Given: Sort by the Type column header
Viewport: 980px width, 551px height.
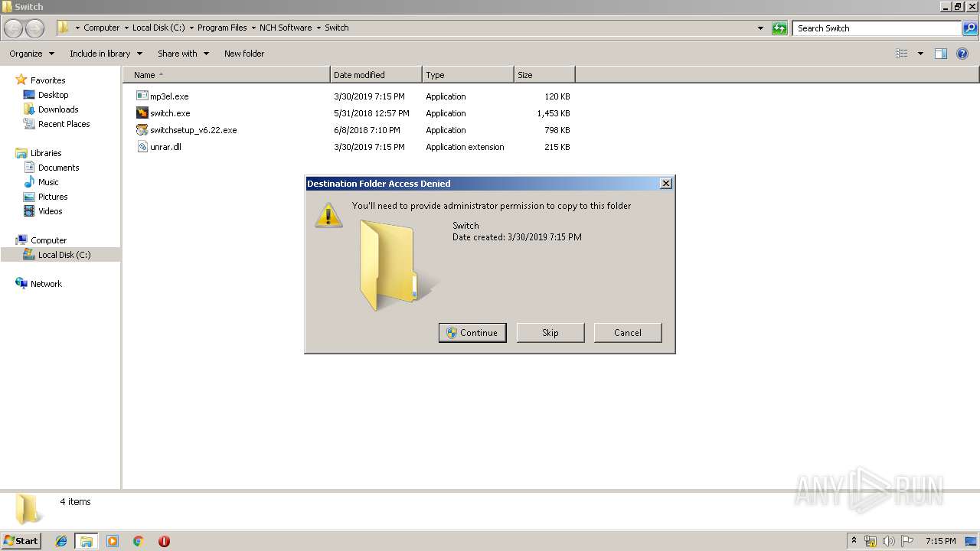Looking at the screenshot, I should pos(468,75).
